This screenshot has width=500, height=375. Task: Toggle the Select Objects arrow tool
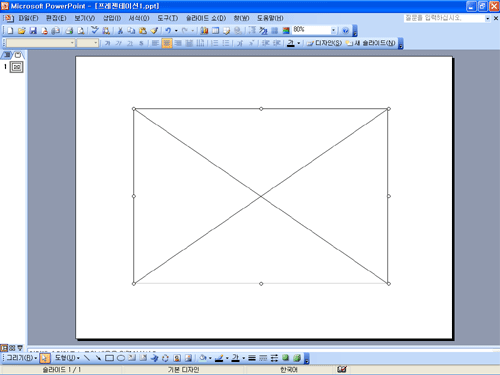pyautogui.click(x=45, y=358)
